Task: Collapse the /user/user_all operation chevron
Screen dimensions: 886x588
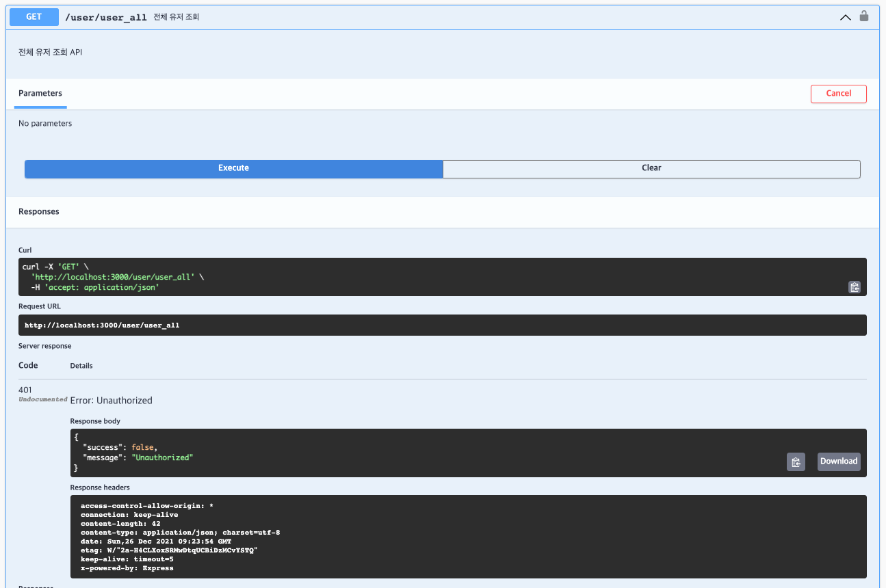Action: pyautogui.click(x=846, y=18)
